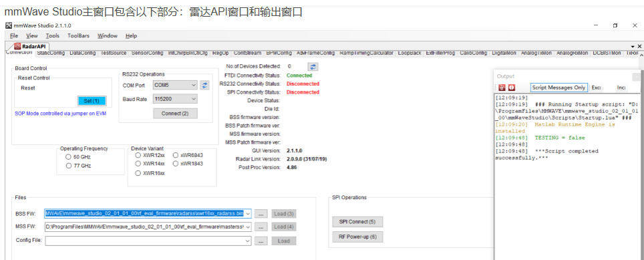Screen dimensions: 644x260
Task: Switch to the BPMConfig tab
Action: tap(279, 53)
